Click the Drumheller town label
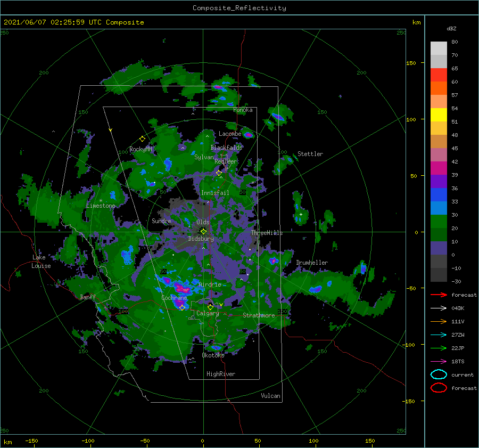Screen dimensions: 479x448 coord(312,263)
